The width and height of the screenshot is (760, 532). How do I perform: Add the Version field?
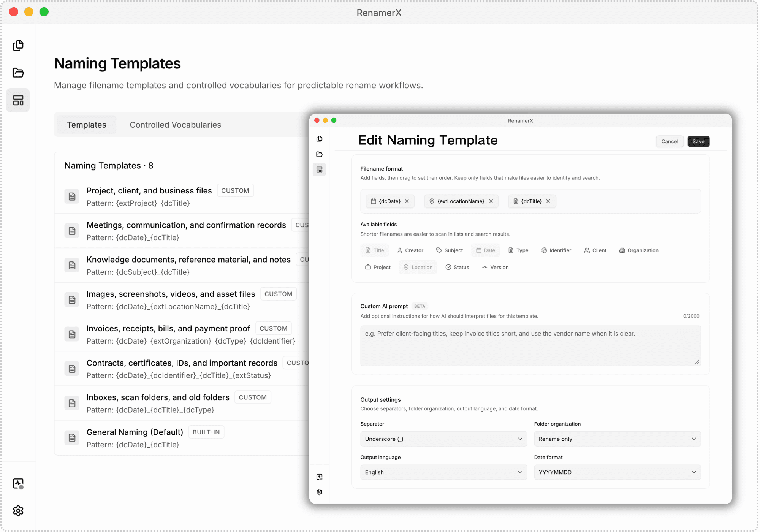click(x=495, y=268)
